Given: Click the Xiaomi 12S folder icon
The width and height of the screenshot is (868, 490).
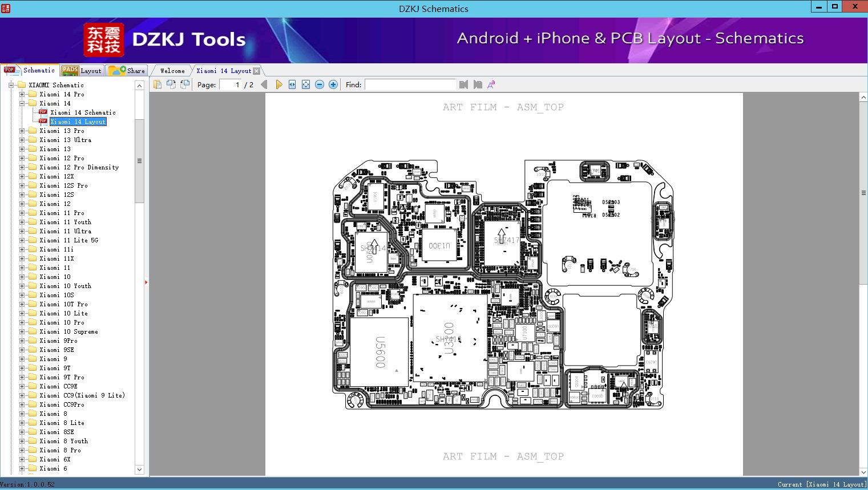Looking at the screenshot, I should click(33, 195).
